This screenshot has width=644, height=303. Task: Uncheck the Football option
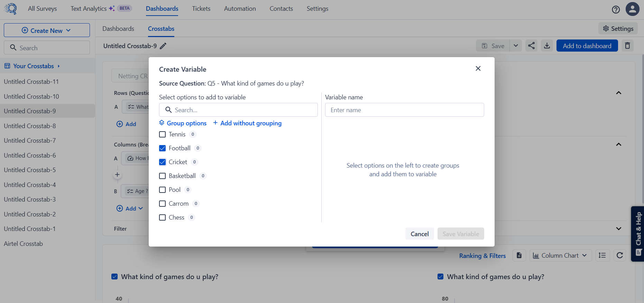(x=162, y=148)
